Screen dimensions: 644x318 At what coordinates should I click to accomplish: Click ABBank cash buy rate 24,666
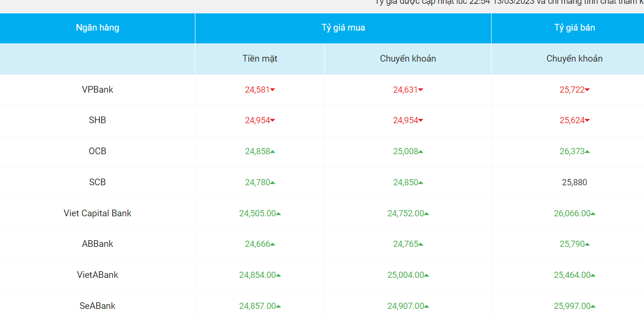(258, 244)
